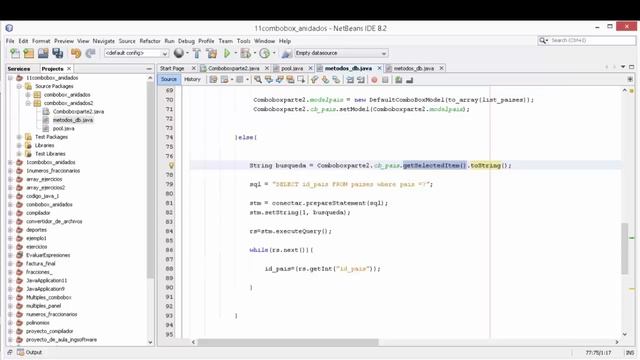Select pool.java in the project tree
Screen dimensions: 640x360
(63, 128)
